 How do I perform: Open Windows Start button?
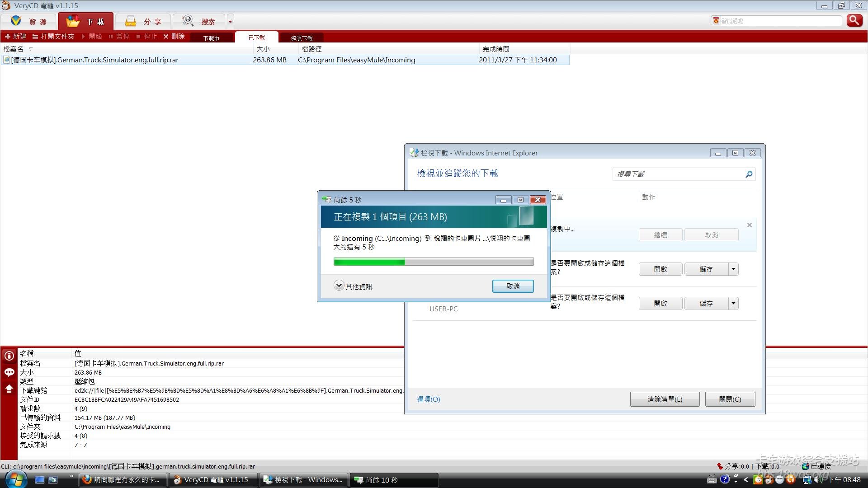pos(16,479)
